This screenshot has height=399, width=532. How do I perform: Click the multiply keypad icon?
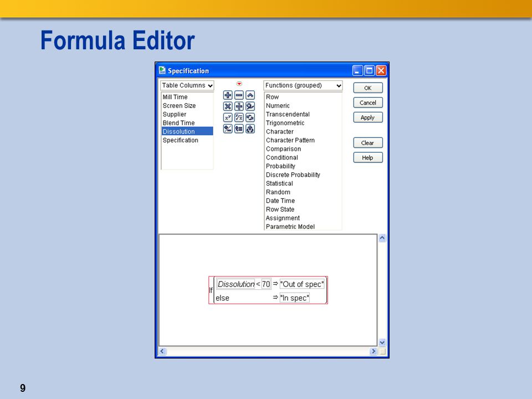[x=228, y=106]
